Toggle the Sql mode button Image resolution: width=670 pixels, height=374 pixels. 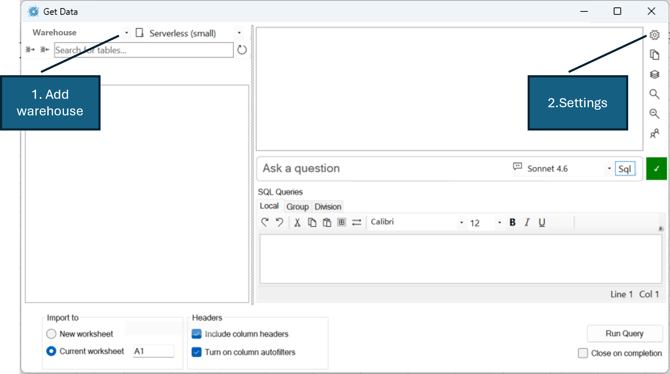click(625, 169)
